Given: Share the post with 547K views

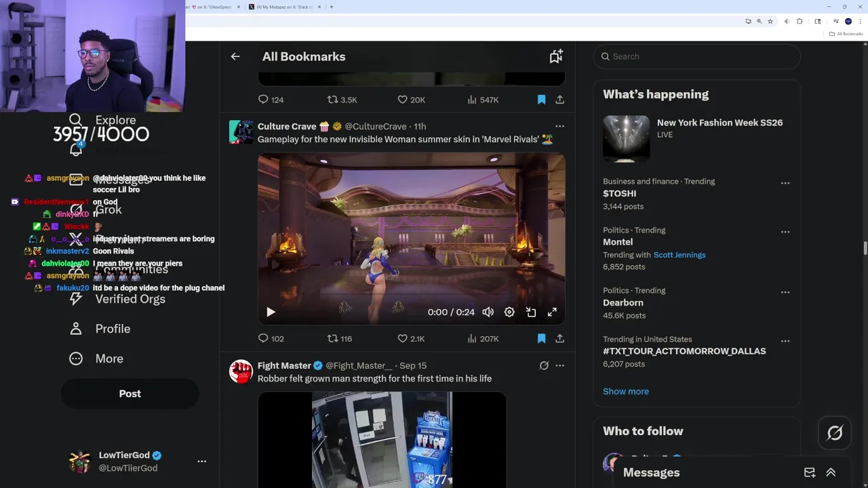Looking at the screenshot, I should (x=559, y=100).
